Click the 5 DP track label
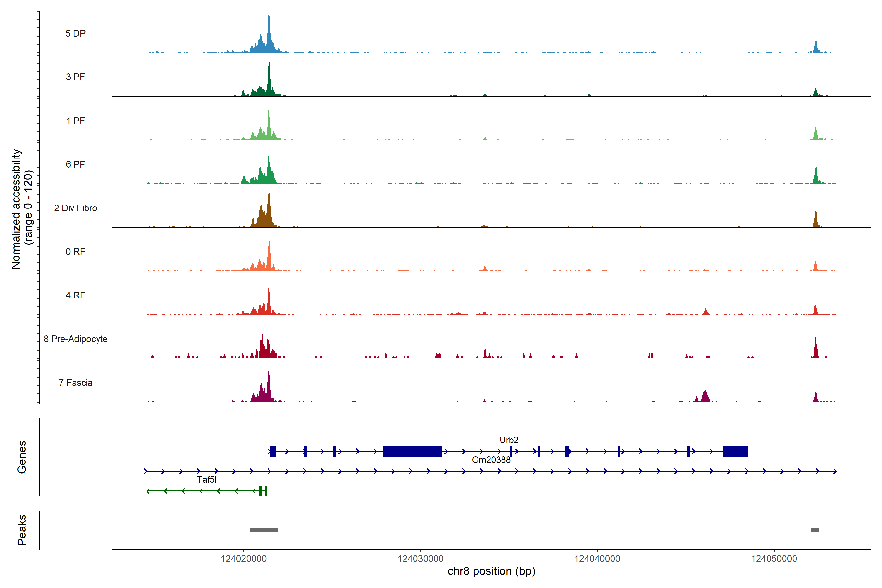 coord(75,33)
